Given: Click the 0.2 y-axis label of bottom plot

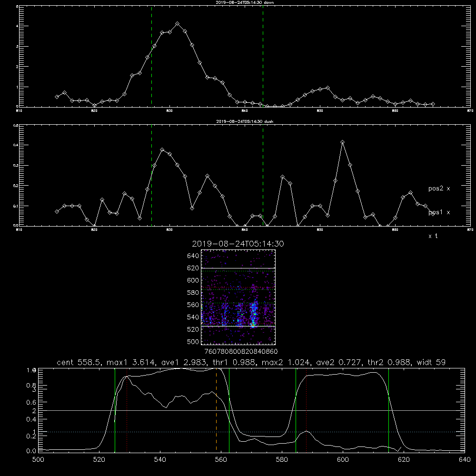Looking at the screenshot, I should tap(31, 436).
